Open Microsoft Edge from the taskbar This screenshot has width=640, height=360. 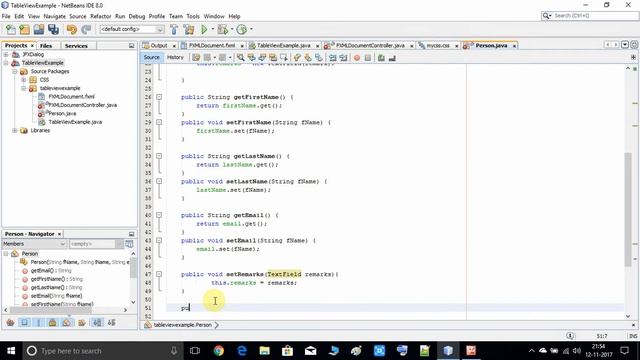coord(242,351)
